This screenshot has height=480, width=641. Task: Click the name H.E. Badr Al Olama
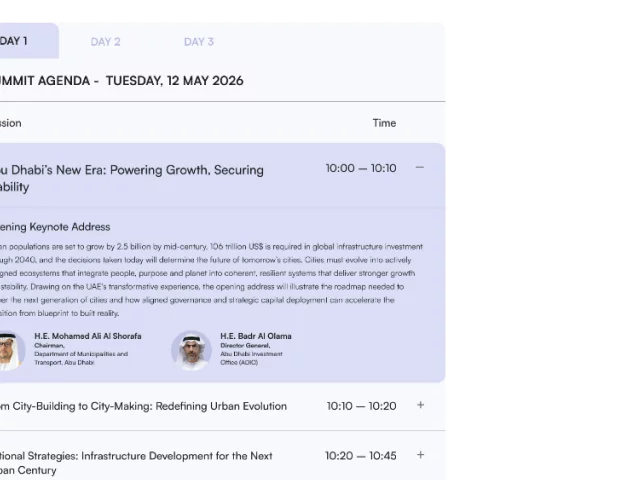(256, 336)
